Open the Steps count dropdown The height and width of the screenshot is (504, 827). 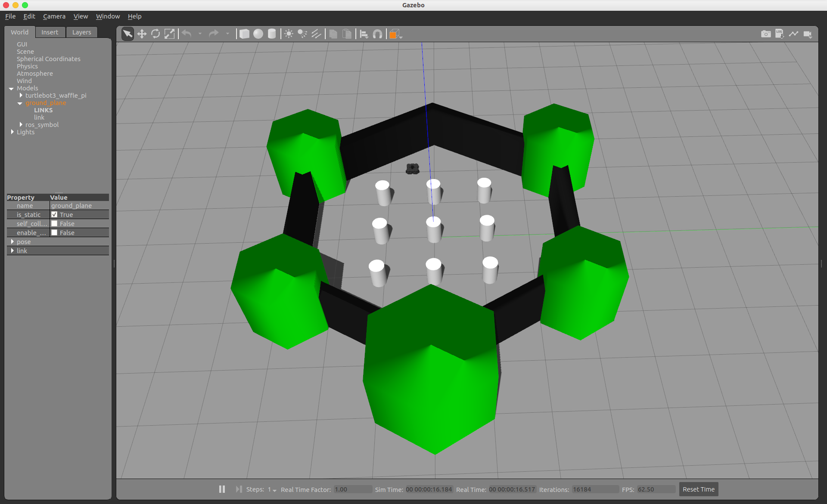(272, 490)
